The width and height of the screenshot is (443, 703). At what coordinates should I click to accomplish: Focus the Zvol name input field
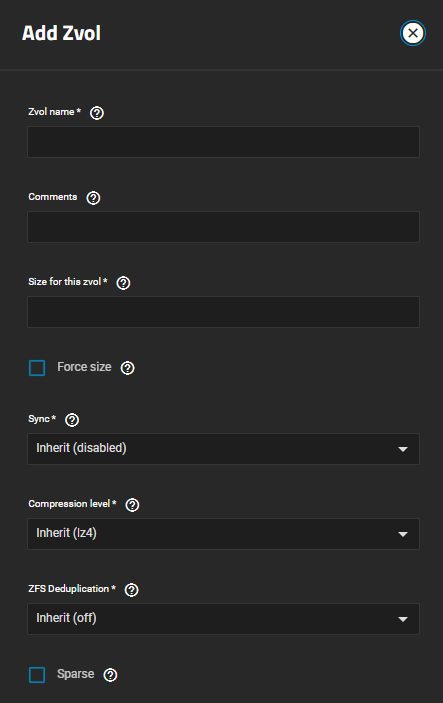point(223,142)
